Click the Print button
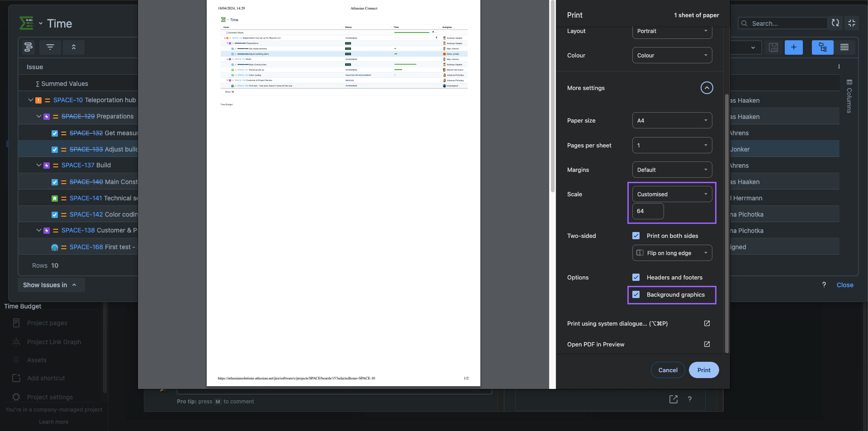Image resolution: width=868 pixels, height=431 pixels. click(x=703, y=370)
